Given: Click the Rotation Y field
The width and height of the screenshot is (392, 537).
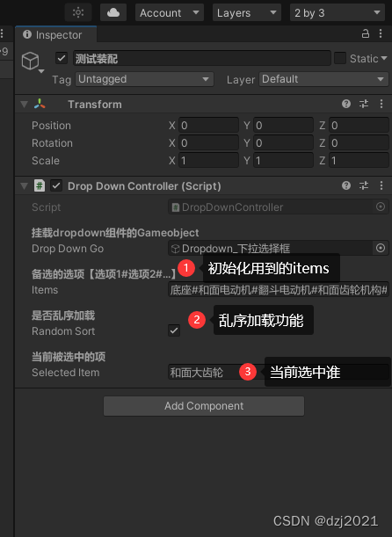Looking at the screenshot, I should tap(283, 142).
